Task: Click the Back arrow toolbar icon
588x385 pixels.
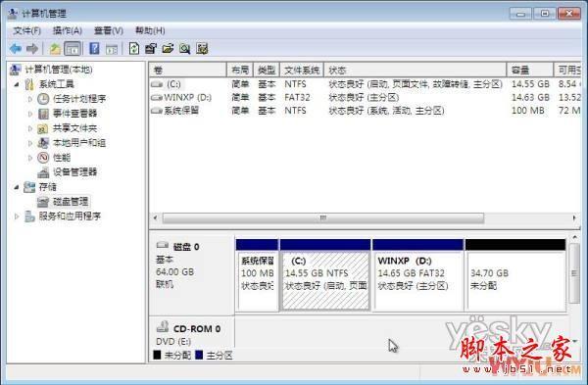Action: [16, 49]
